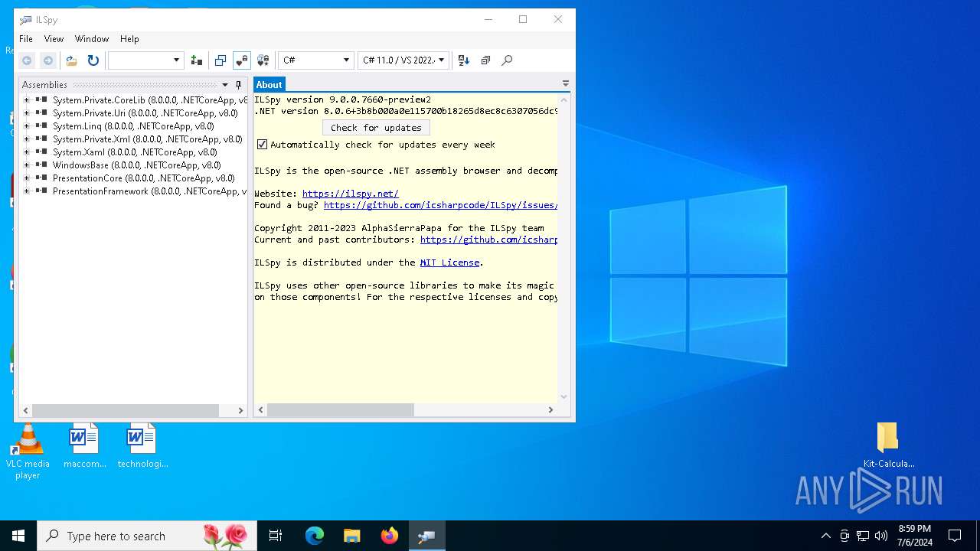The width and height of the screenshot is (980, 551).
Task: Expand System.Private.Uri assembly node
Action: [x=26, y=113]
